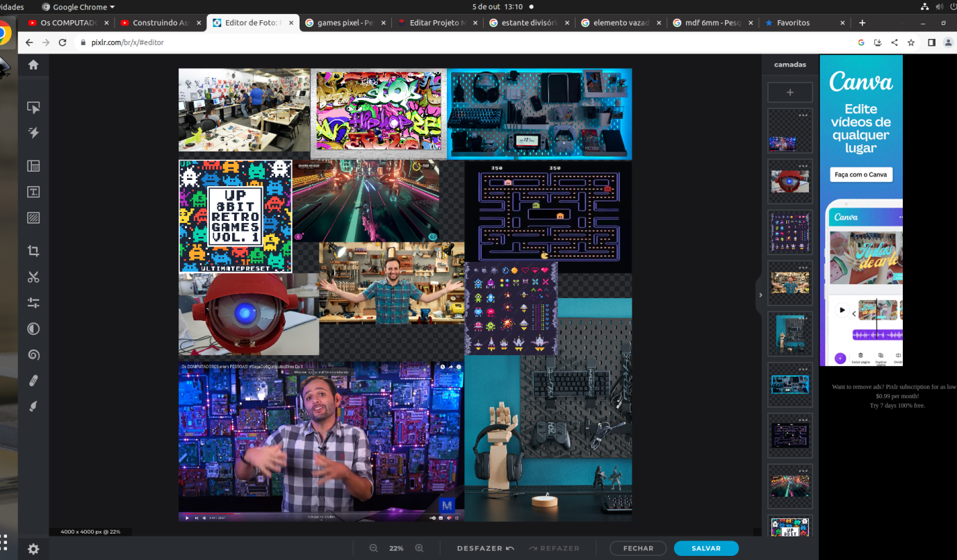The image size is (957, 560).
Task: Open options menu of the top layer
Action: point(803,115)
